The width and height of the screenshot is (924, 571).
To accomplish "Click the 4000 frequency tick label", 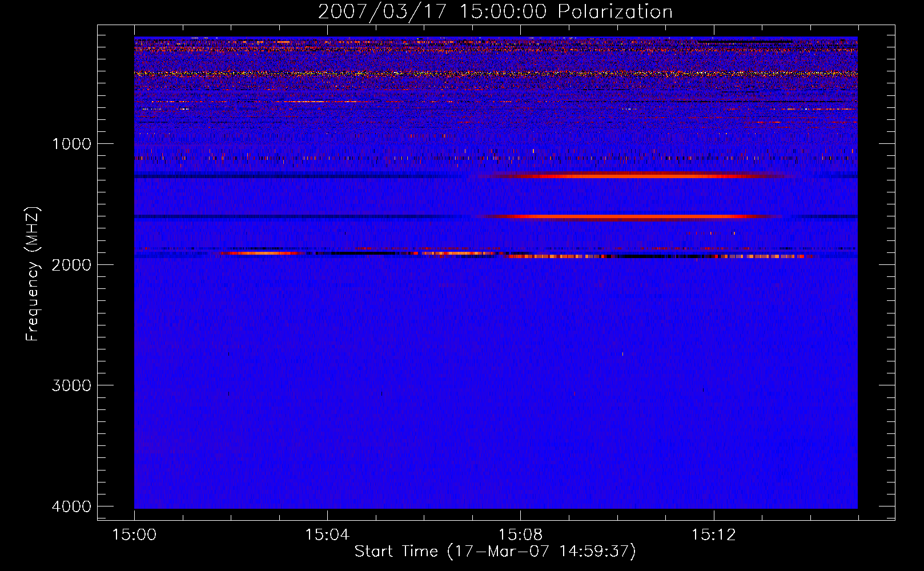I will pos(71,506).
